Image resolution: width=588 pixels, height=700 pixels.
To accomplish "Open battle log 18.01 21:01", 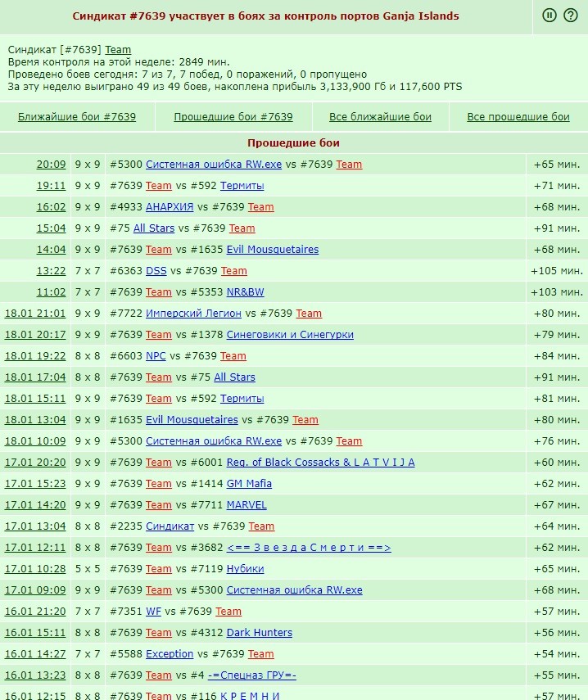I will 35,314.
